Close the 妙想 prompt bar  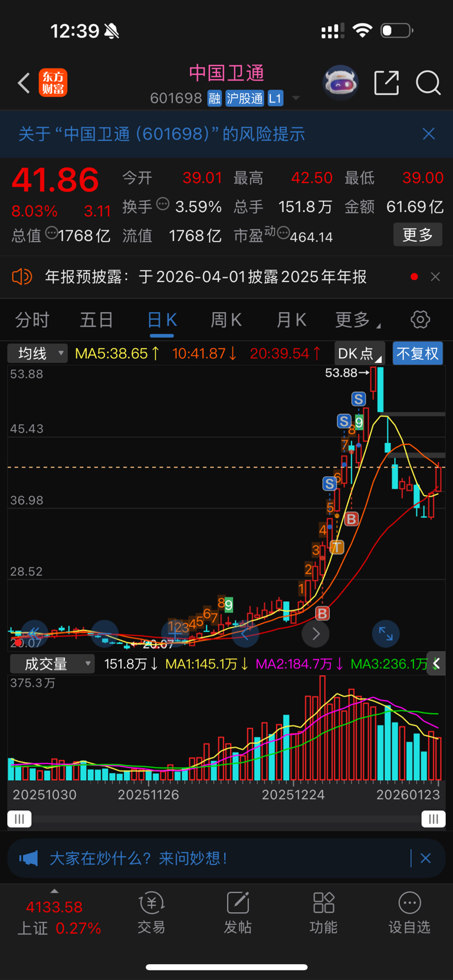[425, 858]
